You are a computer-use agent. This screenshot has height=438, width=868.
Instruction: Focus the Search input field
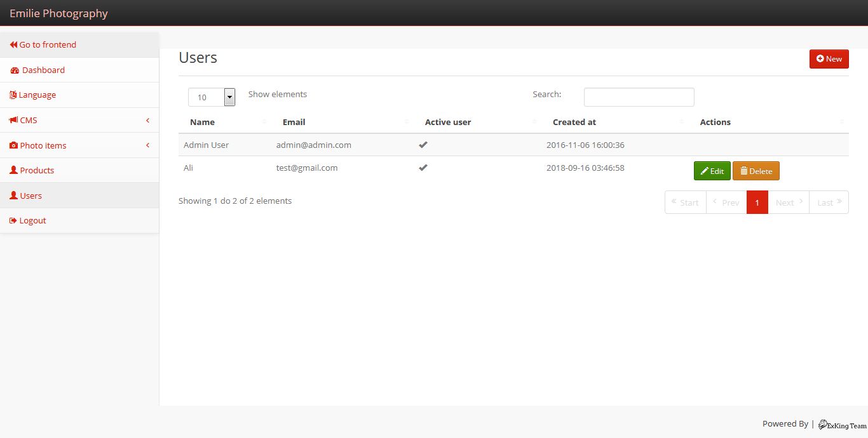pyautogui.click(x=639, y=97)
